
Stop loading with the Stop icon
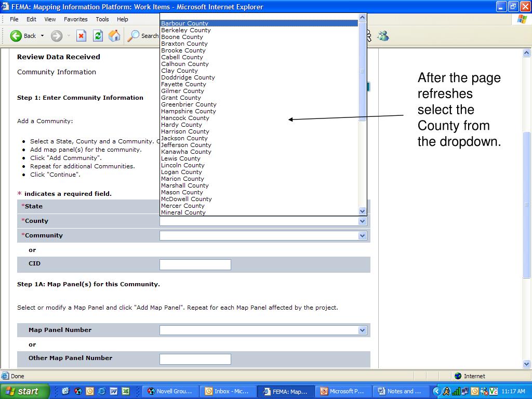coord(81,36)
